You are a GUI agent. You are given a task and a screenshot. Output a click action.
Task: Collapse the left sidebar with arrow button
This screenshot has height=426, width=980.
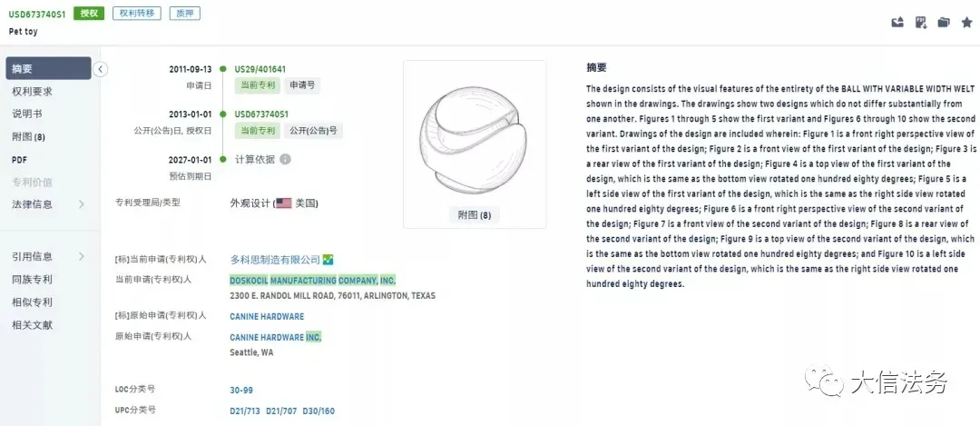[x=101, y=69]
